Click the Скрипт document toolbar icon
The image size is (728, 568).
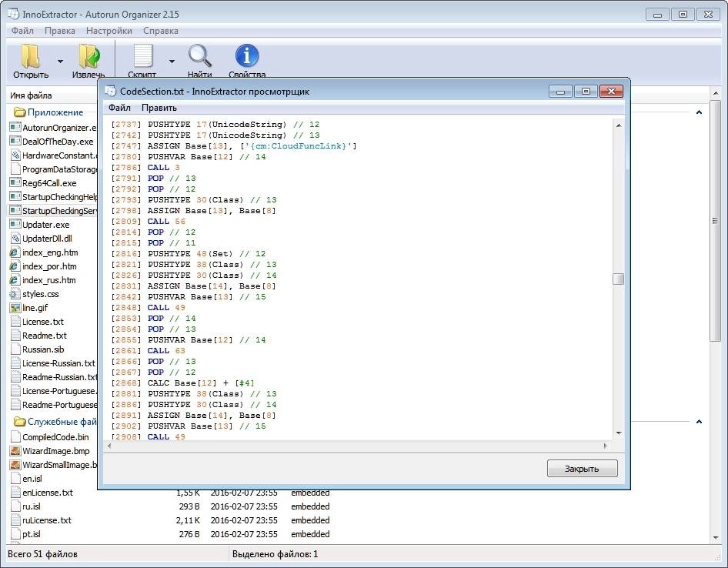pos(142,56)
